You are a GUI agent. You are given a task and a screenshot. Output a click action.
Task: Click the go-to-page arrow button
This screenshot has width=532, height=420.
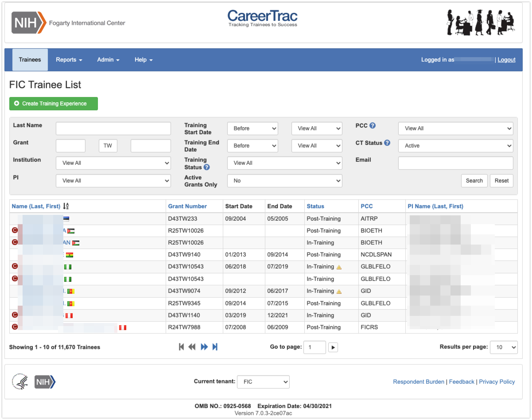point(333,348)
